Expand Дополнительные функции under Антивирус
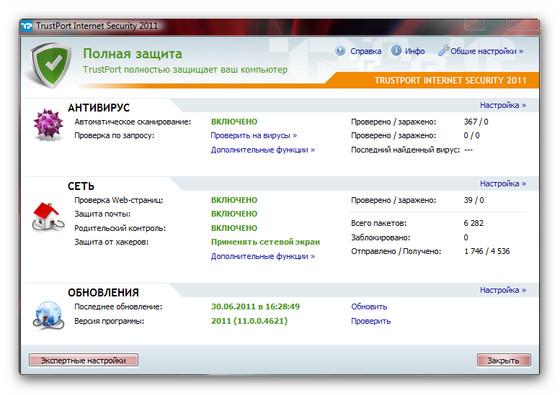This screenshot has height=395, width=560. click(x=263, y=150)
